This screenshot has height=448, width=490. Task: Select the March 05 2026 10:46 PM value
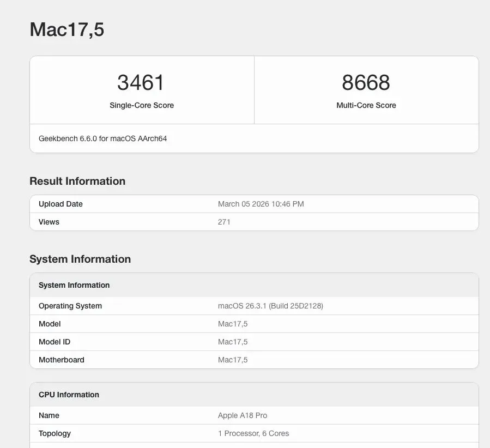[261, 204]
